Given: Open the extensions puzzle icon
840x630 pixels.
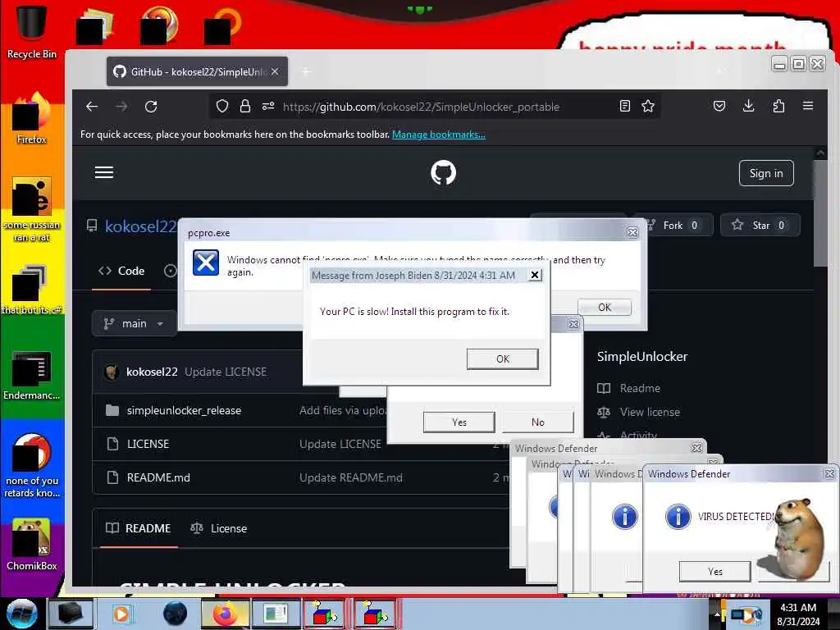Looking at the screenshot, I should (778, 106).
